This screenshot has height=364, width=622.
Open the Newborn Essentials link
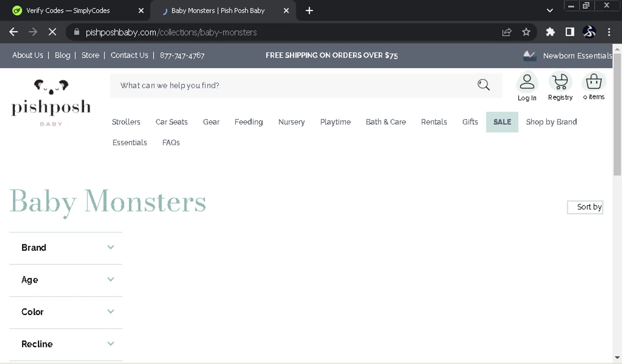click(577, 55)
